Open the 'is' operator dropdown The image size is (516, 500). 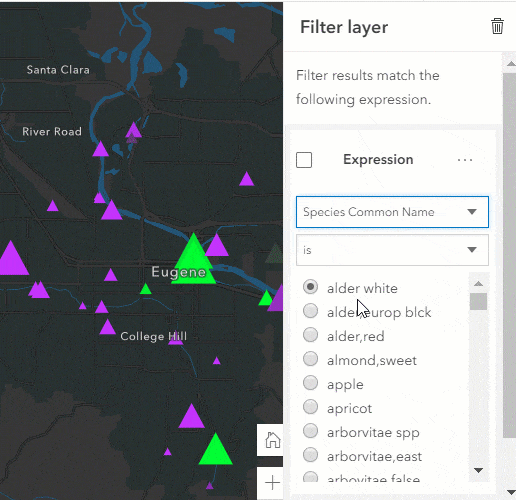point(392,250)
